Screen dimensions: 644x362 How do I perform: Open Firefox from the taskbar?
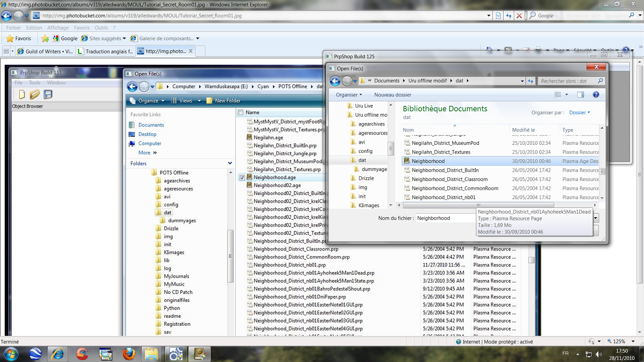[x=129, y=354]
